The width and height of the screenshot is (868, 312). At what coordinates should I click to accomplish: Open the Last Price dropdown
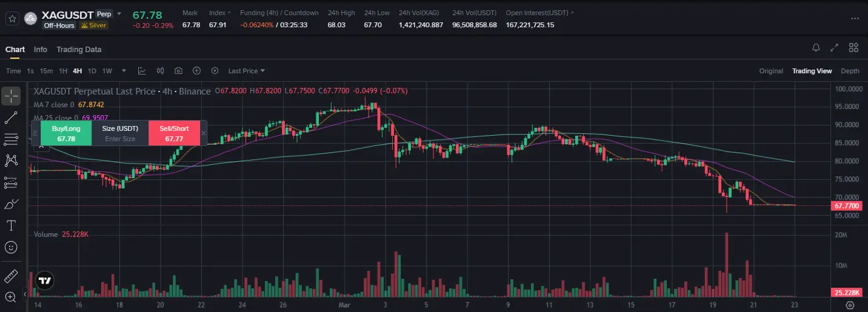247,71
